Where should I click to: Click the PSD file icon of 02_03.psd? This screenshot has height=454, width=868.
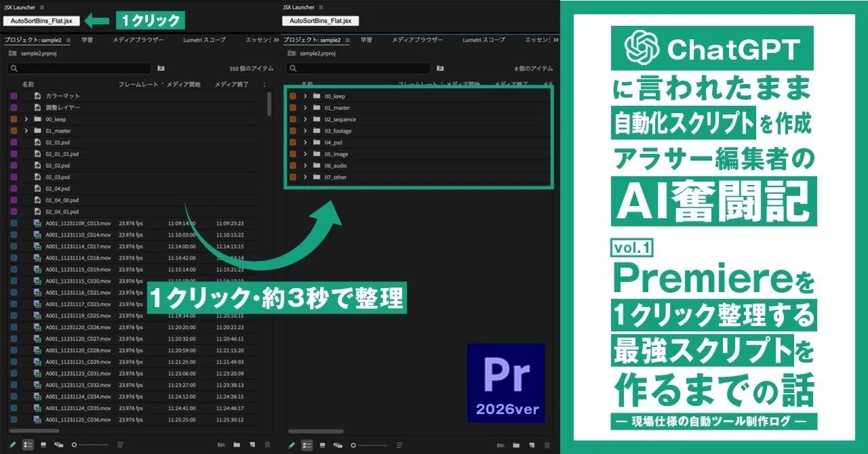click(x=39, y=177)
